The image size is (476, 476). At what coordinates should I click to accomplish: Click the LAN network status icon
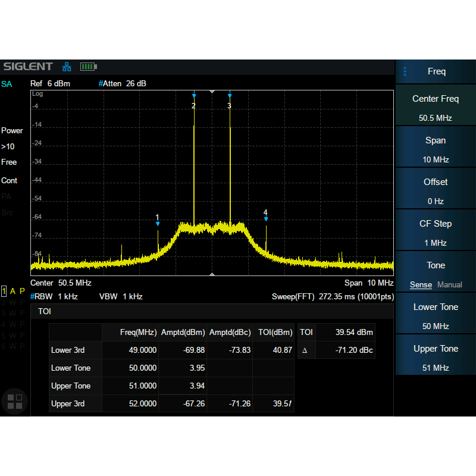point(67,67)
